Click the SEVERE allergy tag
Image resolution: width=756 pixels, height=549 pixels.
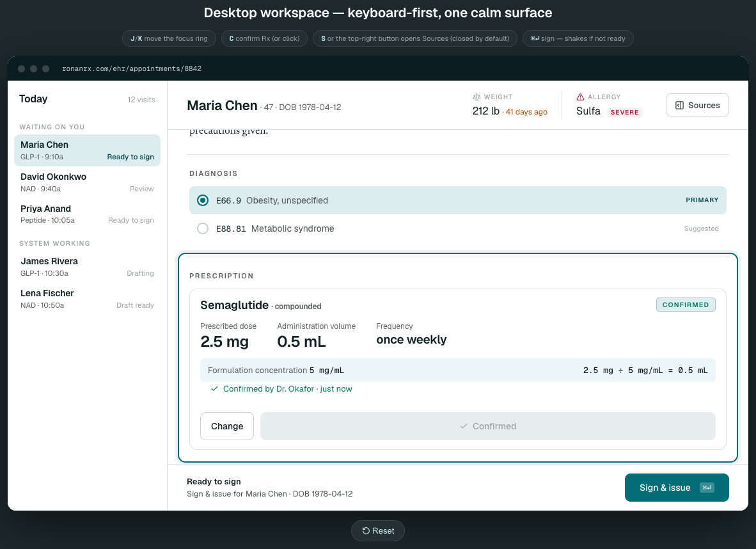(x=624, y=113)
